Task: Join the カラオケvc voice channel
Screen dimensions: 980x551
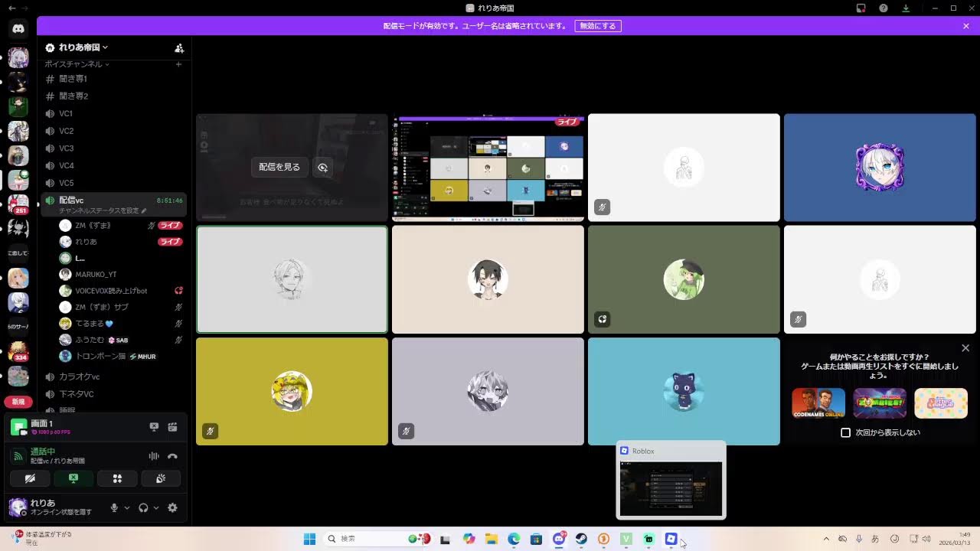Action: (x=113, y=377)
